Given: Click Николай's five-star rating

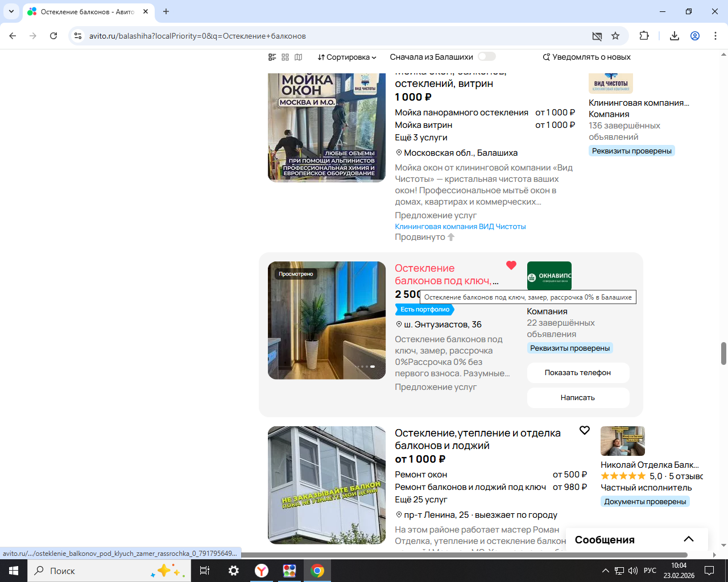Looking at the screenshot, I should coord(623,476).
